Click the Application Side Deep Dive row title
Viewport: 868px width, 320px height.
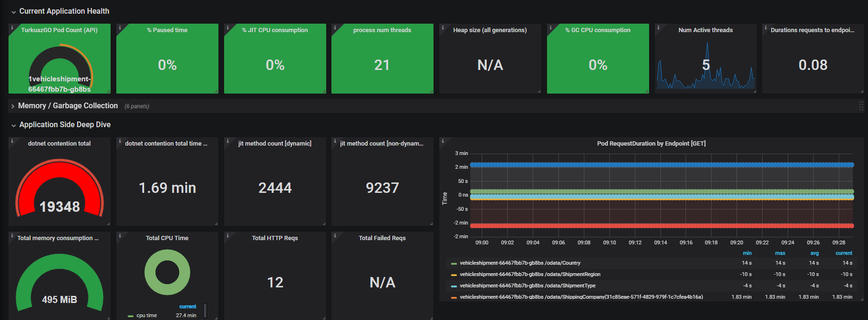tap(65, 124)
